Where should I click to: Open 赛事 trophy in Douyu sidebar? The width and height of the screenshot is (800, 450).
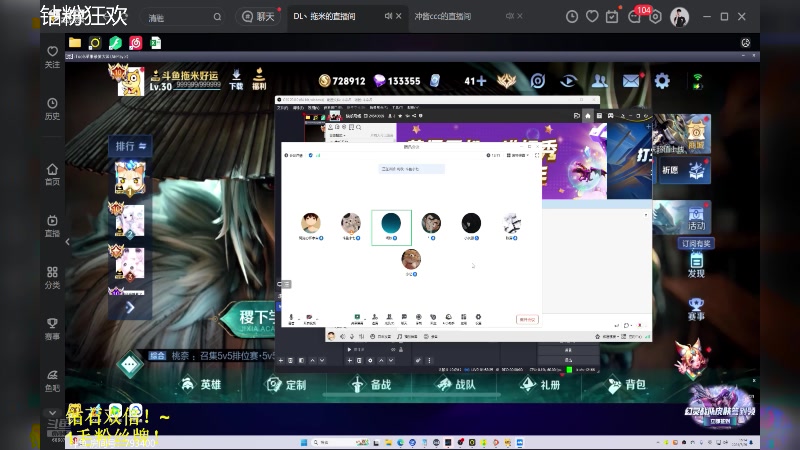(x=52, y=329)
